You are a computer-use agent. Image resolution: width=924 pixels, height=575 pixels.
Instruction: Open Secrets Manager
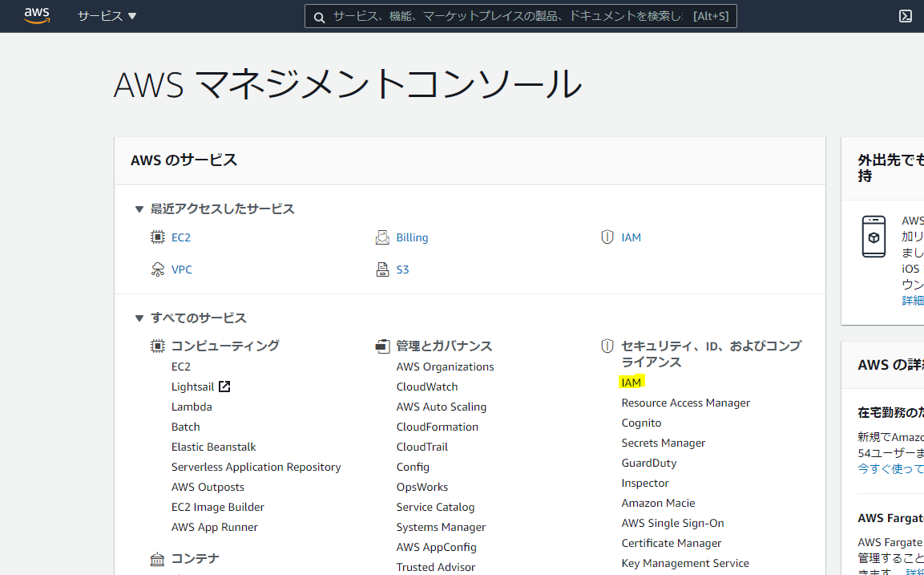(663, 443)
